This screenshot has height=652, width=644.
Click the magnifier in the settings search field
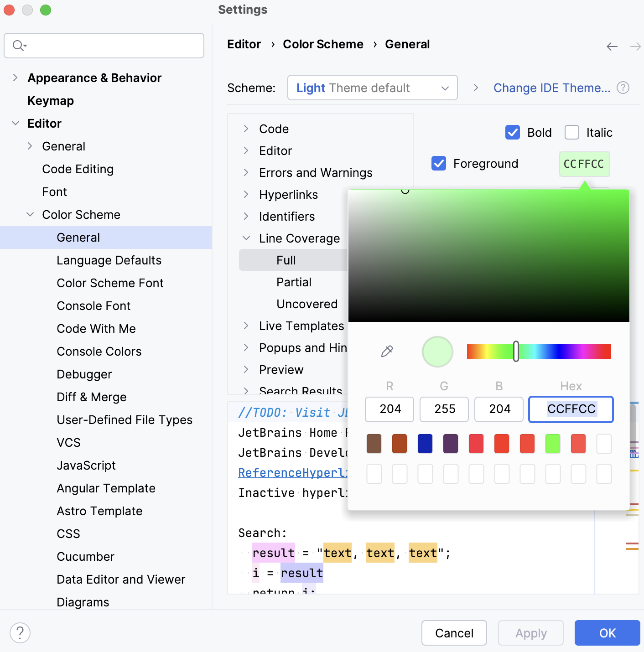click(18, 46)
